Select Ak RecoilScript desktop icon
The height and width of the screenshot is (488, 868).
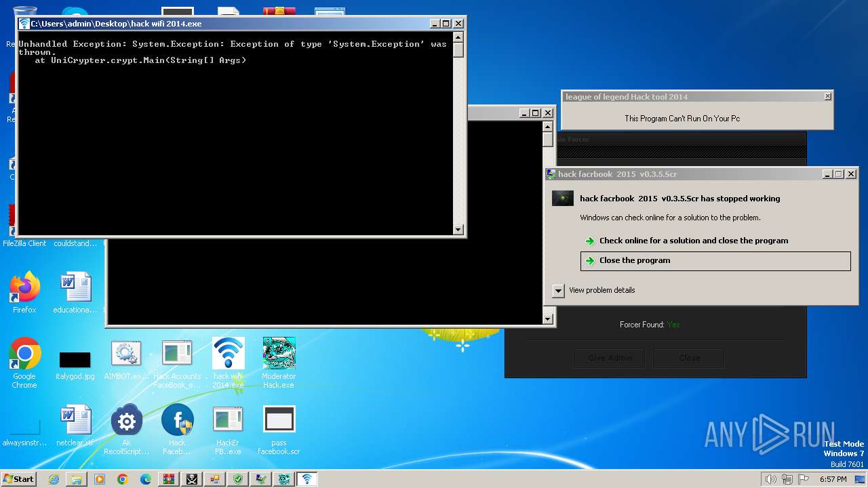126,430
